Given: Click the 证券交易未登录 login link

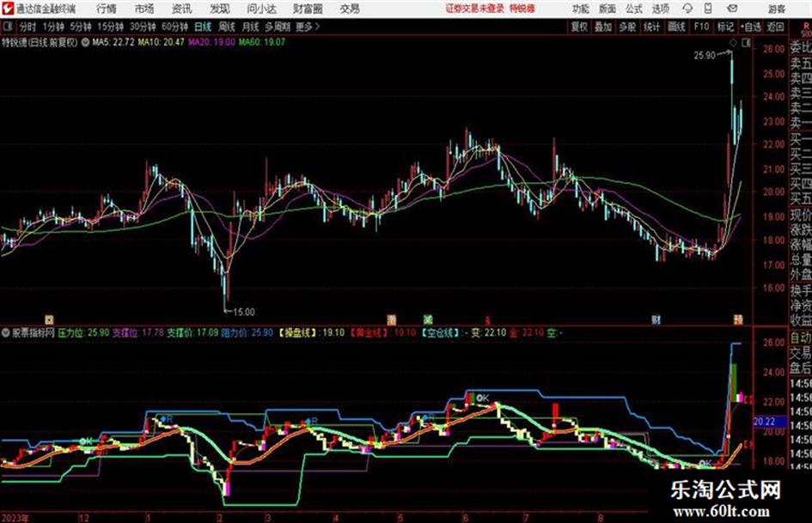Looking at the screenshot, I should 474,9.
